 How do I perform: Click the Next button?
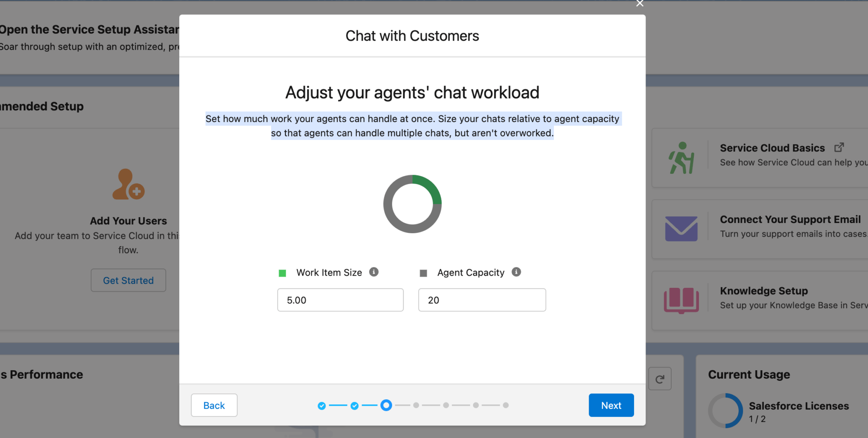pyautogui.click(x=611, y=405)
